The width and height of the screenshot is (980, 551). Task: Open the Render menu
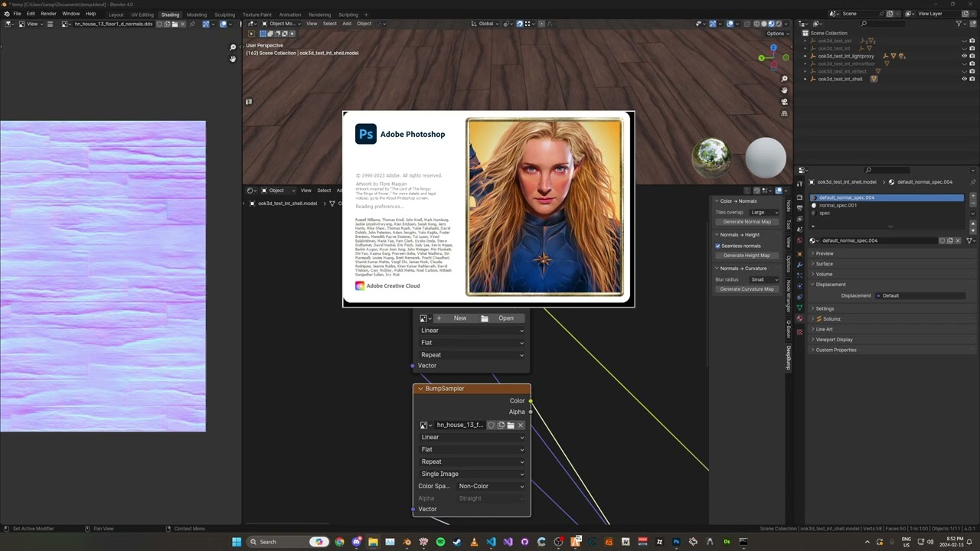pos(48,14)
